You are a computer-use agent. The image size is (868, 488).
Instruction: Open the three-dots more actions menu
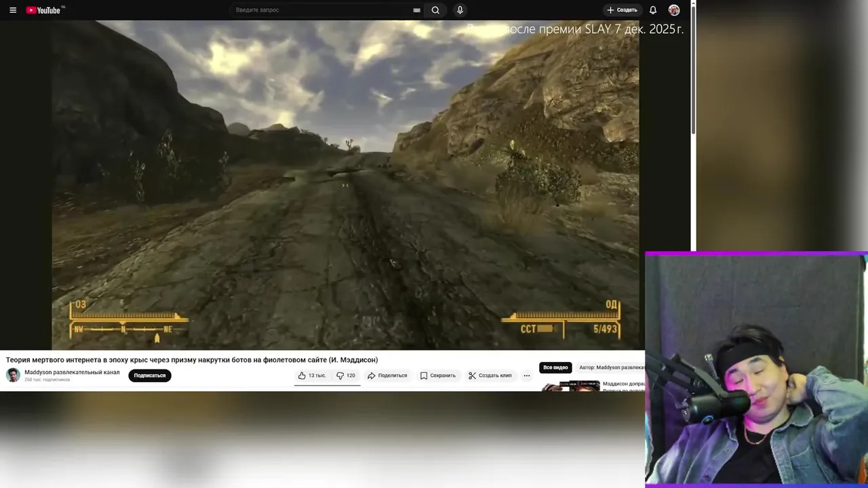click(527, 375)
